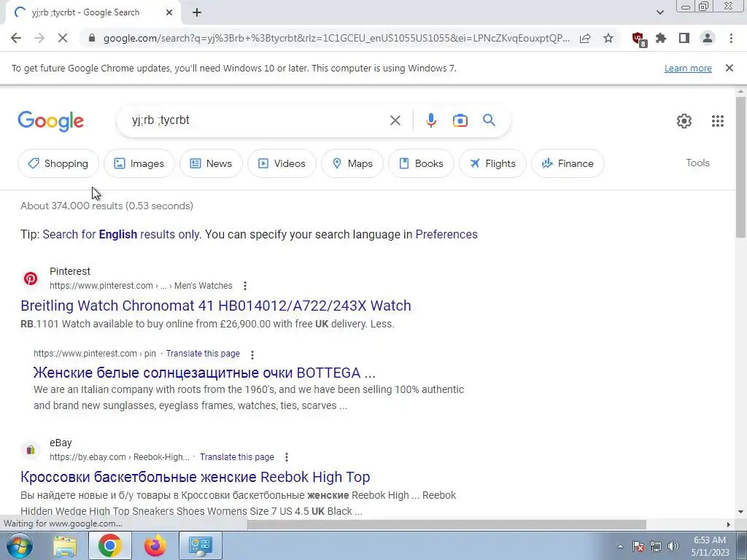Open the search Preferences link

point(446,234)
